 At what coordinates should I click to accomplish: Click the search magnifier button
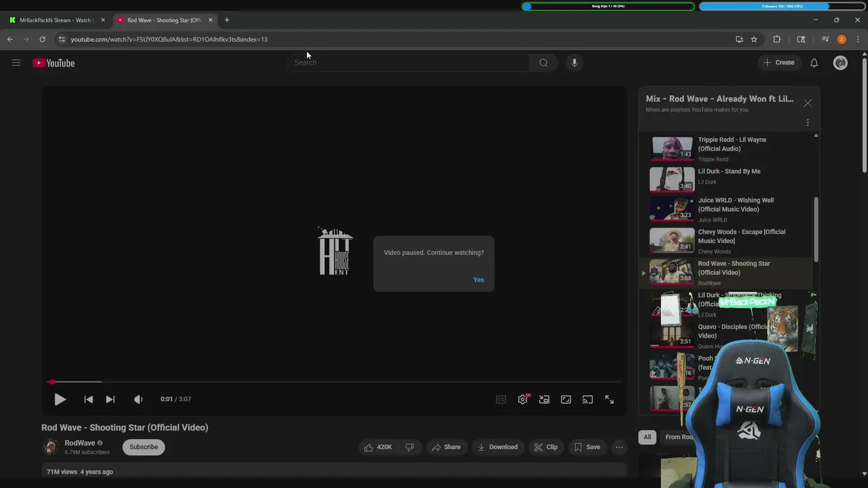[543, 62]
